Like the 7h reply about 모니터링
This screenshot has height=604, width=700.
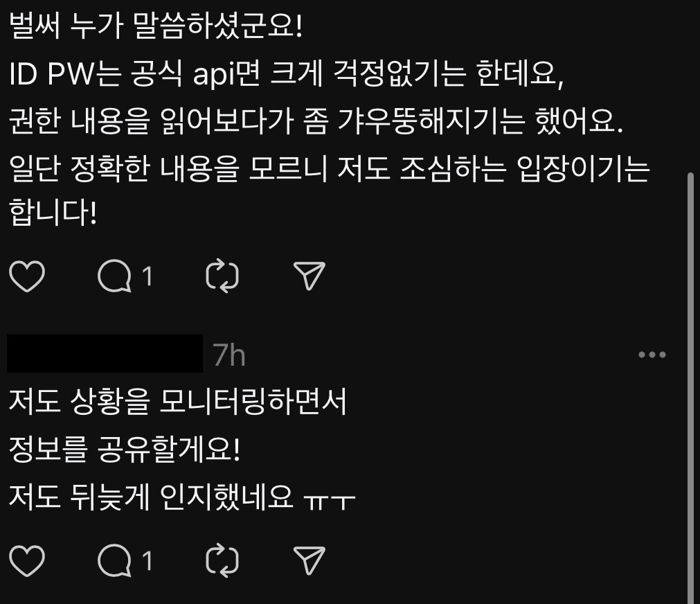[x=27, y=560]
